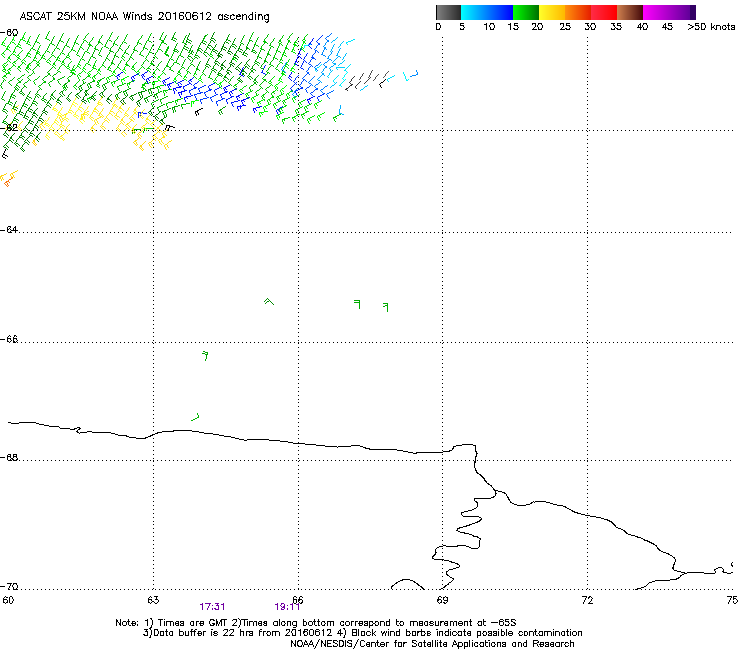Click the '63' longitude axis label
The image size is (740, 650).
click(153, 600)
